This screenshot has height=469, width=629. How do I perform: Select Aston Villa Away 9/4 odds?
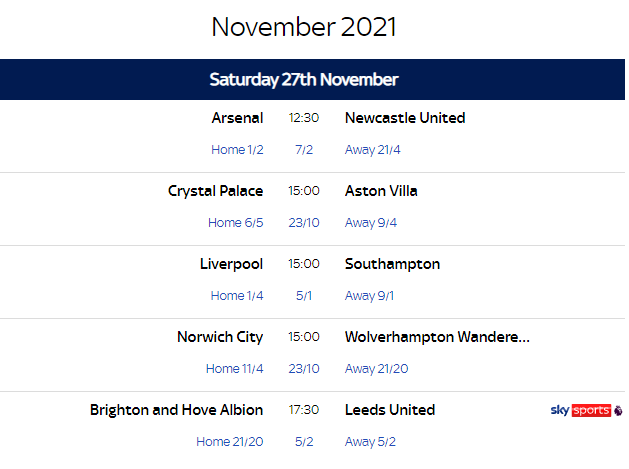(x=371, y=223)
